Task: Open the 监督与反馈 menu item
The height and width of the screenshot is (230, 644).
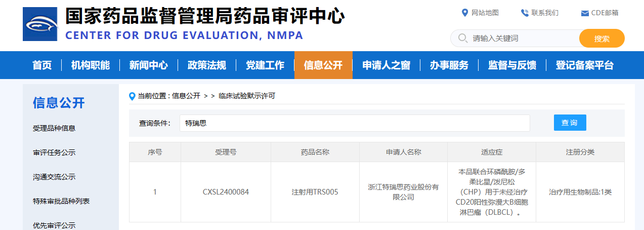Action: (512, 65)
